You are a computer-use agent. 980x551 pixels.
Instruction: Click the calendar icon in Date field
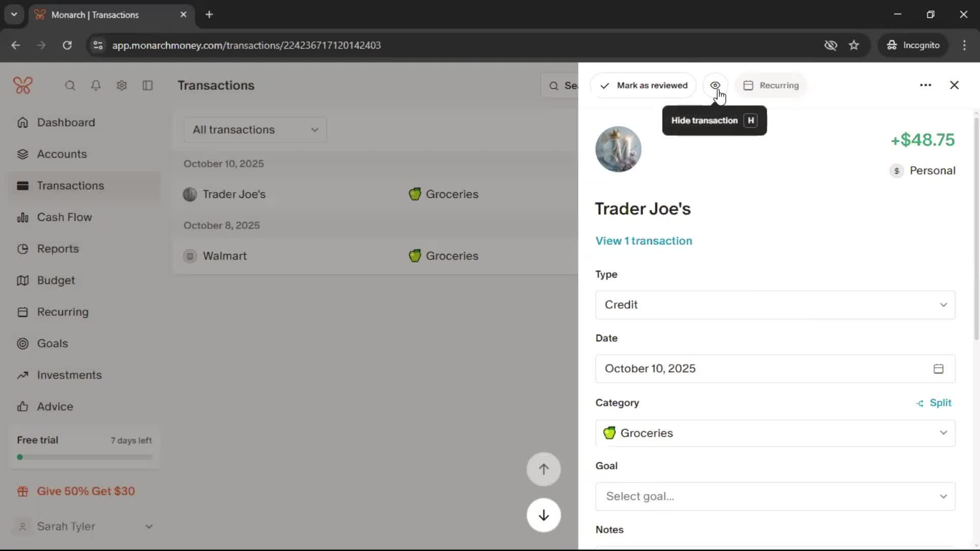click(938, 369)
